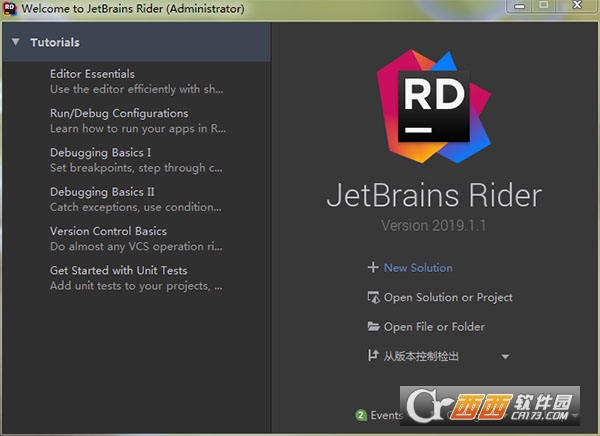This screenshot has height=436, width=600.
Task: Click 'Do almost any VCS operation ri...' text
Action: [136, 247]
